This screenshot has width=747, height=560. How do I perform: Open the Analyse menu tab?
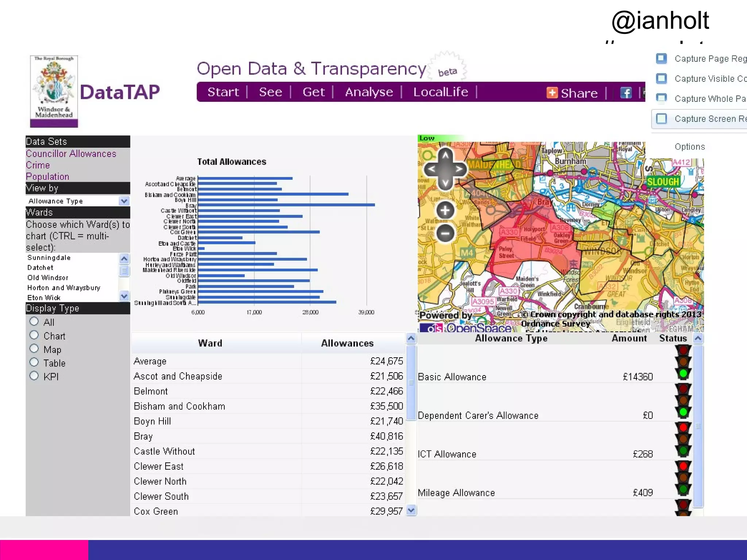[x=369, y=92]
